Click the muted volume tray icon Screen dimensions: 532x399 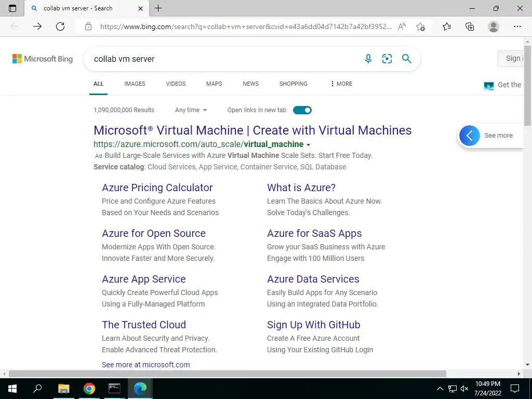[464, 389]
